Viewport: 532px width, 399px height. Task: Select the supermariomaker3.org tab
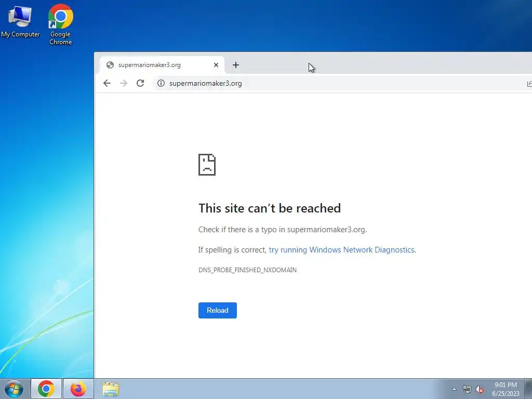162,65
